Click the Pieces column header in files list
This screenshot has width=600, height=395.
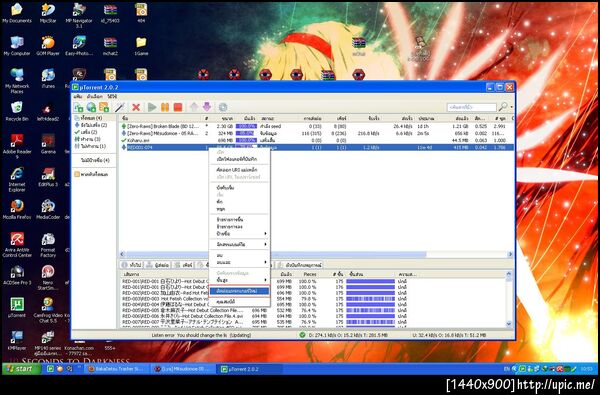pos(310,274)
